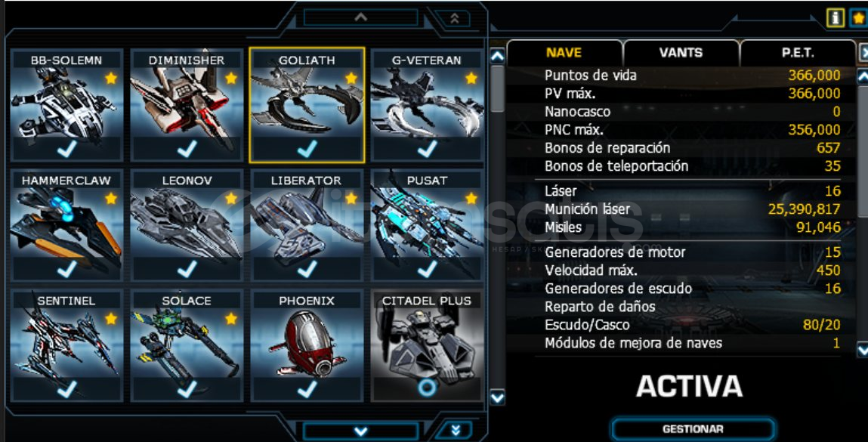Select the Goliath ship image
The height and width of the screenshot is (442, 868).
tap(307, 102)
